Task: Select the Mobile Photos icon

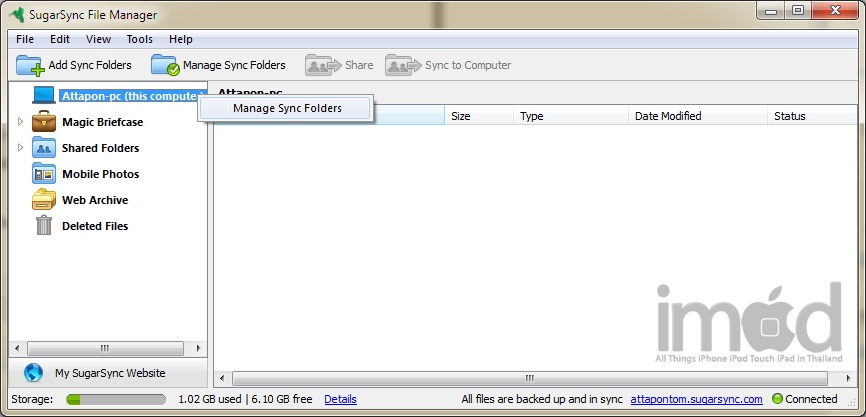Action: (44, 174)
